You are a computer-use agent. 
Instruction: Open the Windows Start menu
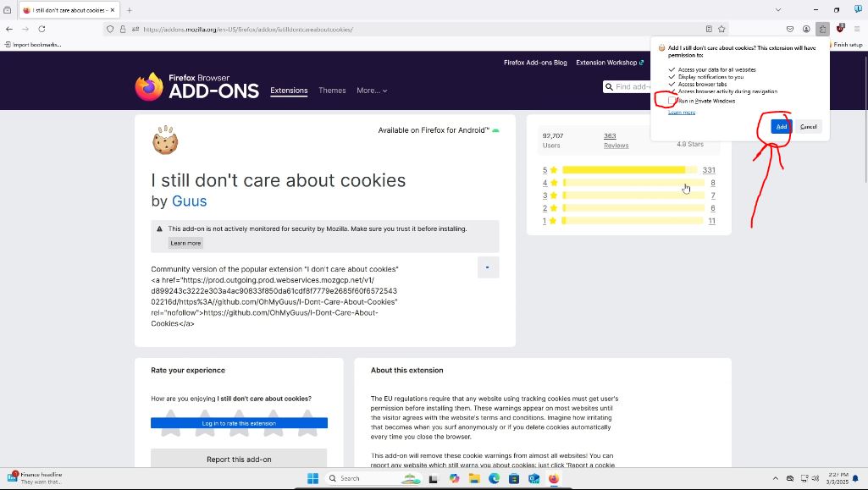312,478
